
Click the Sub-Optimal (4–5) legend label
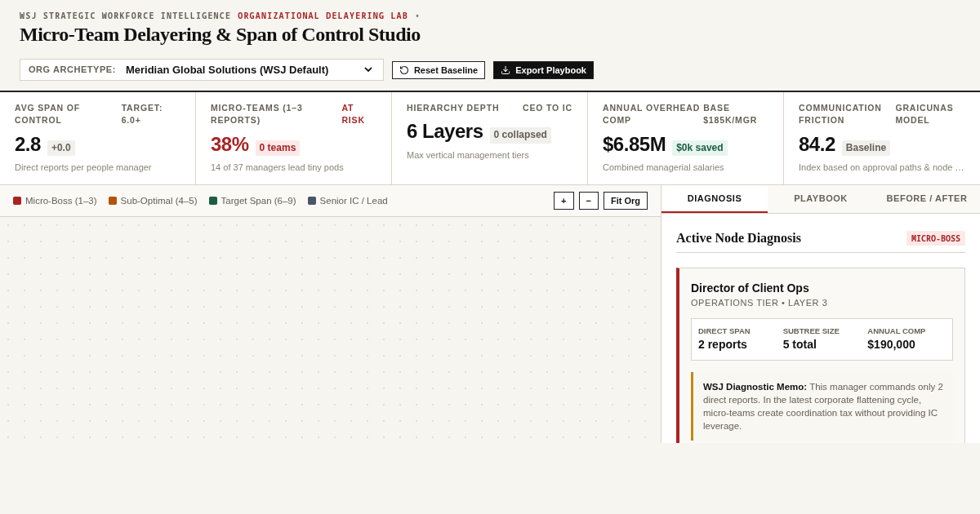[158, 201]
